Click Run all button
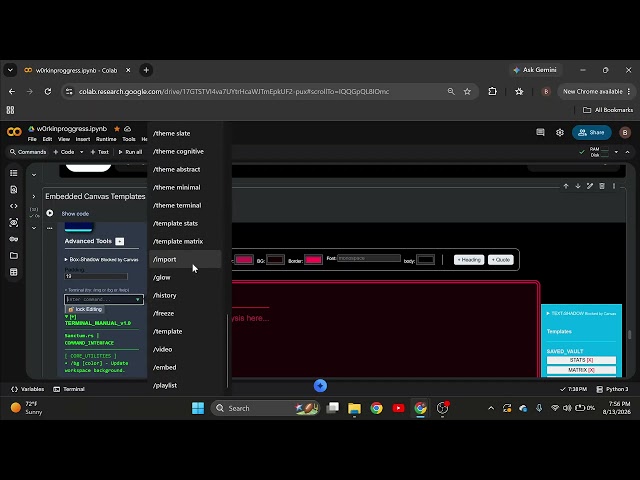This screenshot has height=480, width=640. [130, 152]
